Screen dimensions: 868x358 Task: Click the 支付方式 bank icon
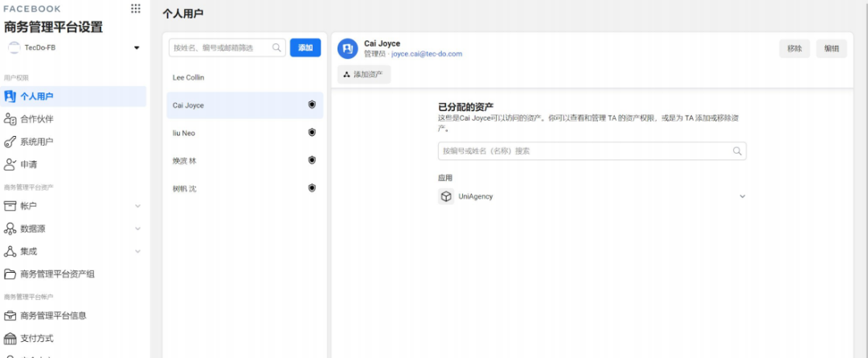(x=10, y=338)
